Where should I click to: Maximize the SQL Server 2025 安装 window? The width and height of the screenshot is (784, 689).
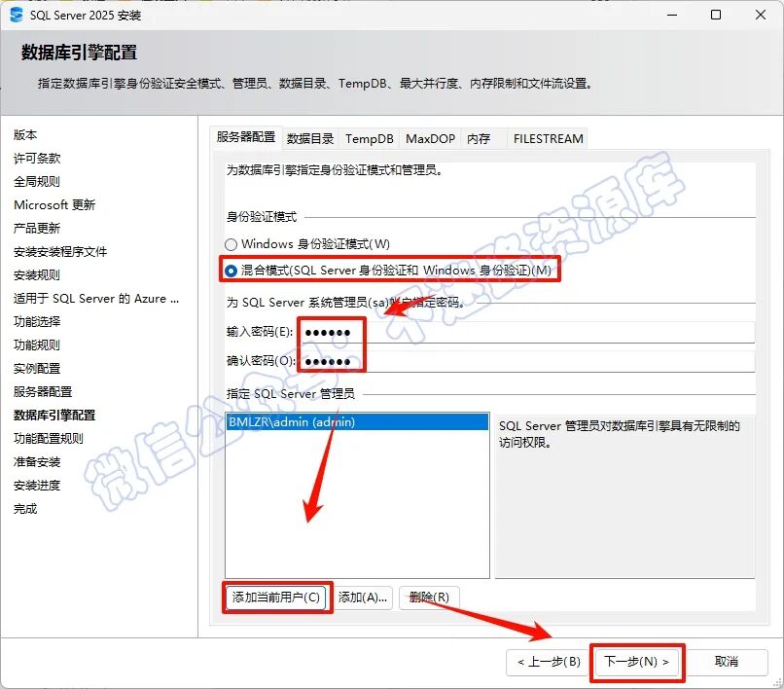pyautogui.click(x=716, y=15)
